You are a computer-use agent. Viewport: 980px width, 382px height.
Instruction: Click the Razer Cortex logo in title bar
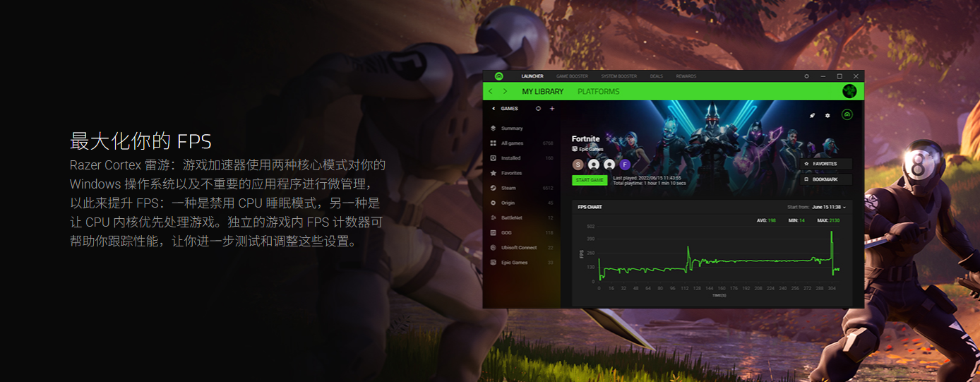[498, 76]
